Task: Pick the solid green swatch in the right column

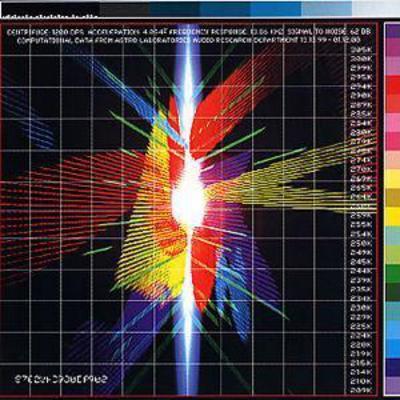Action: click(393, 274)
